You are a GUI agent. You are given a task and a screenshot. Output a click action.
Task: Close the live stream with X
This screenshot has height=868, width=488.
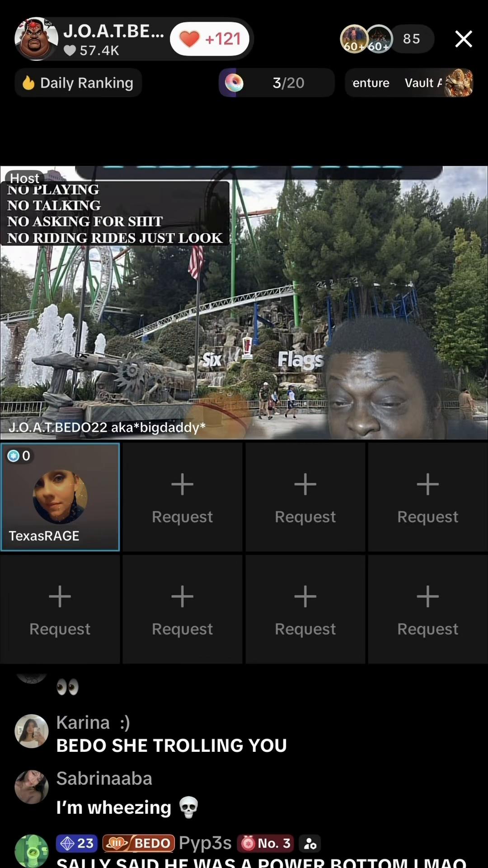464,39
